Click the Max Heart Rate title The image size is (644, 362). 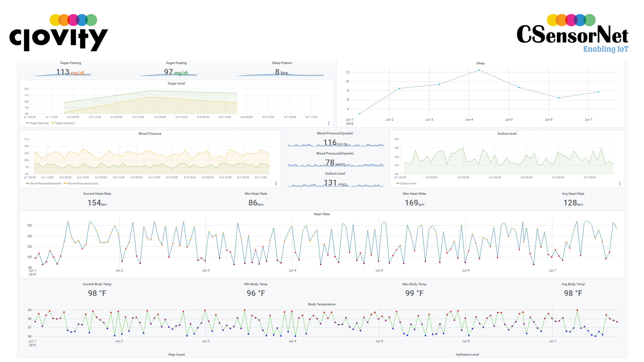[x=414, y=194]
